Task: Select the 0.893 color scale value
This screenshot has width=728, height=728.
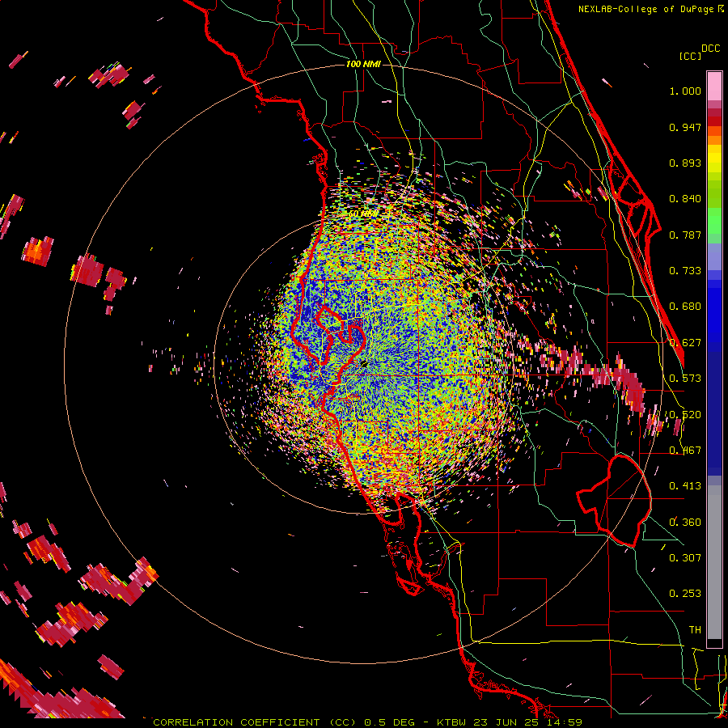Action: pyautogui.click(x=685, y=163)
